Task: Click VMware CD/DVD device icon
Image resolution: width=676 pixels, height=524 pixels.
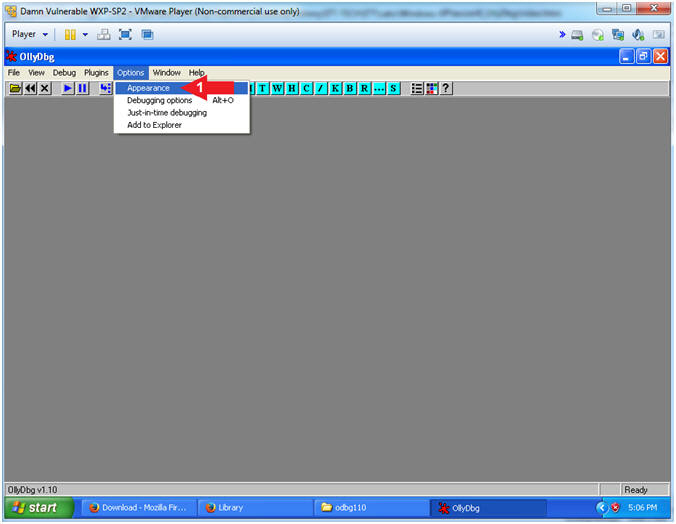Action: coord(598,35)
